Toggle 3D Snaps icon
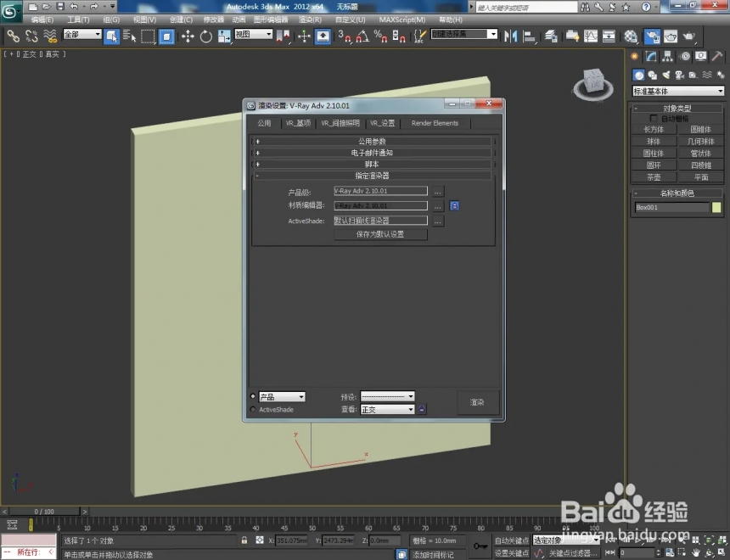730x560 pixels. [x=345, y=36]
